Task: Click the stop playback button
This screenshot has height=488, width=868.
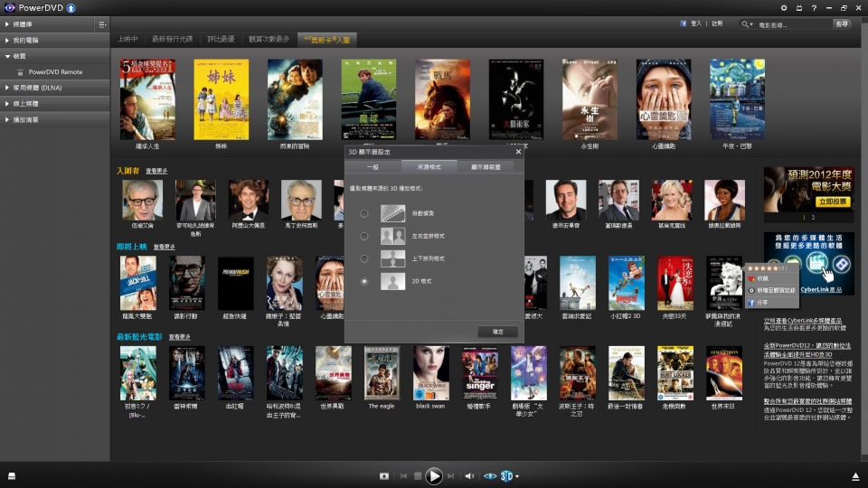Action: 418,476
